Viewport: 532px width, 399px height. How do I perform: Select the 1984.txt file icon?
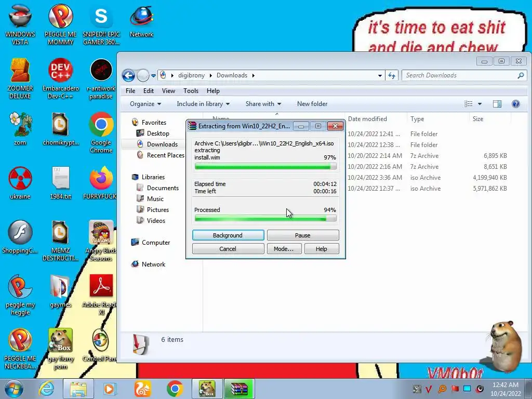pos(60,182)
